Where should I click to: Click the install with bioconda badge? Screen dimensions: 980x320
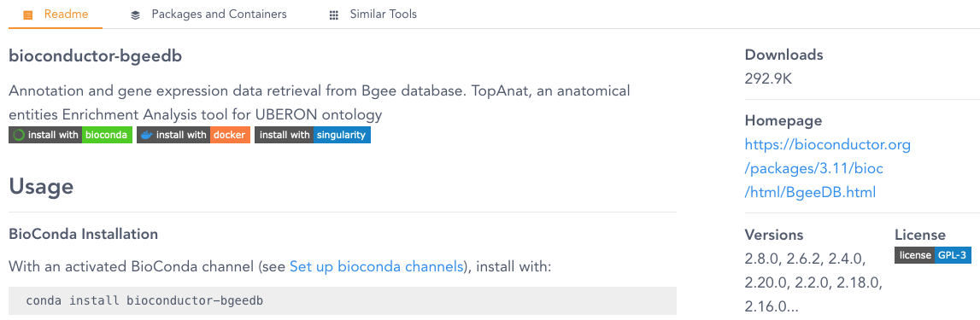[71, 135]
